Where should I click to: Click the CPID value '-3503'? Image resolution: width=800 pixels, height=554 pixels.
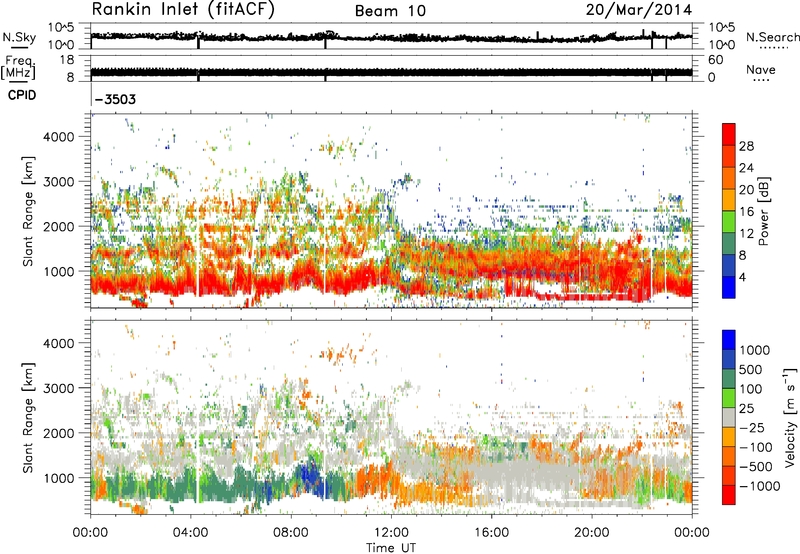pos(115,99)
